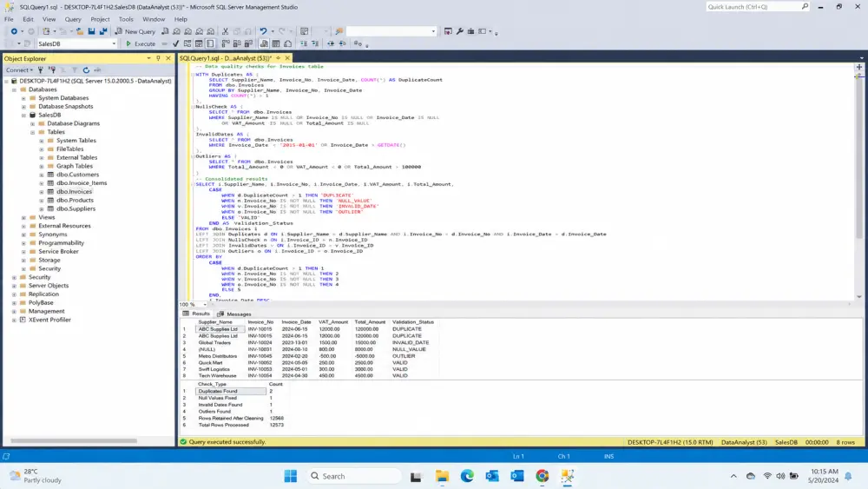Decrease the line indent

(331, 43)
